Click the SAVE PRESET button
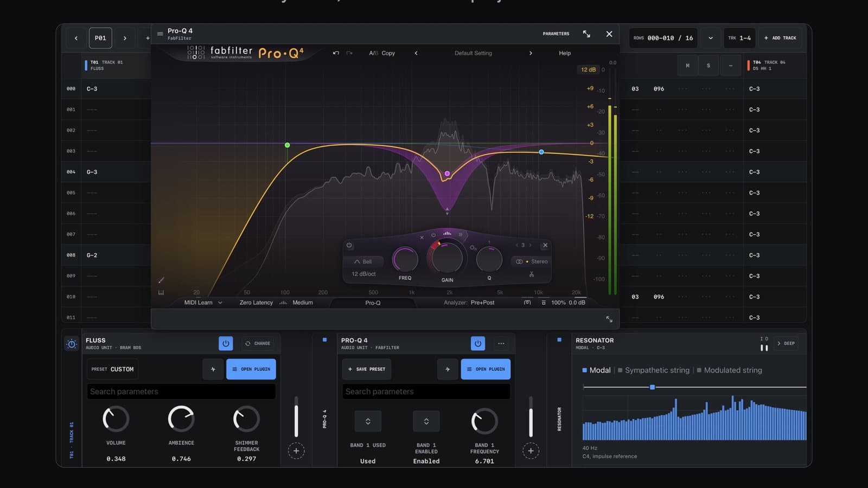The height and width of the screenshot is (488, 868). pos(366,369)
